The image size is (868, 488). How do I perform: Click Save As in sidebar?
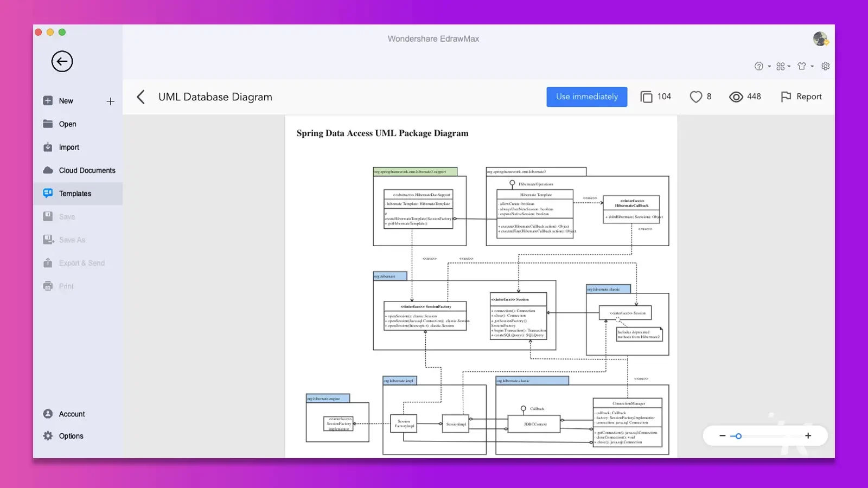pos(72,240)
